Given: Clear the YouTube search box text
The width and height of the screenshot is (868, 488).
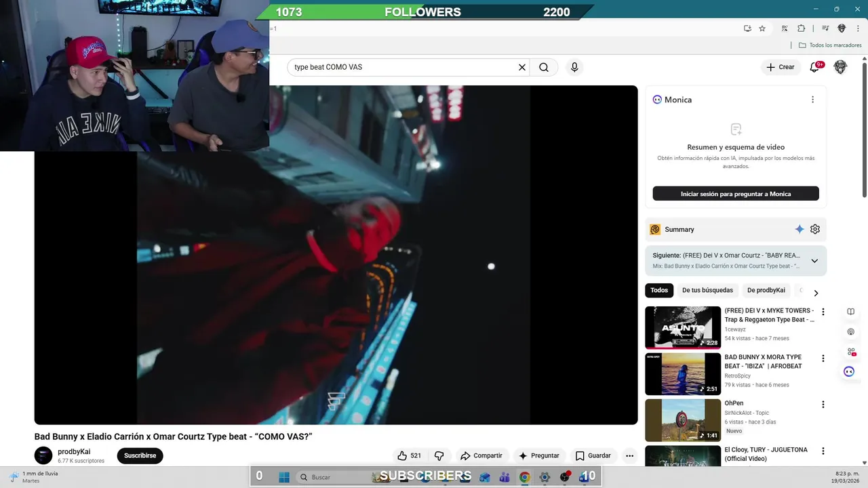Looking at the screenshot, I should 522,67.
